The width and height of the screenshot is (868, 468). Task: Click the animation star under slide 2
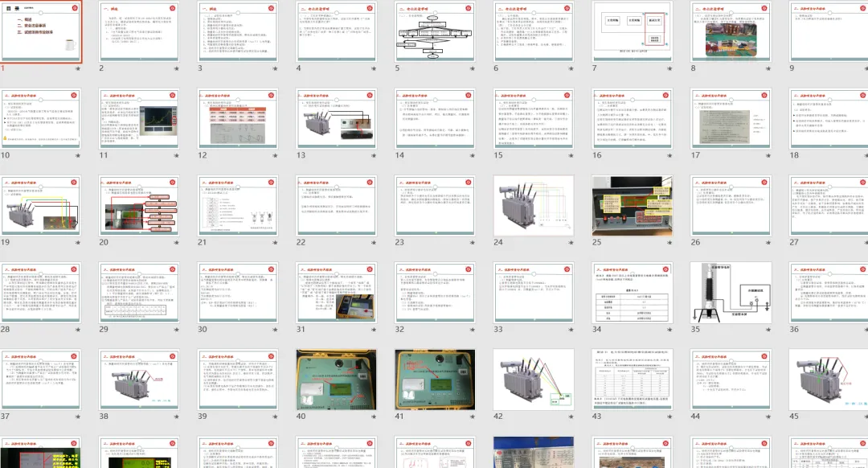[x=177, y=68]
